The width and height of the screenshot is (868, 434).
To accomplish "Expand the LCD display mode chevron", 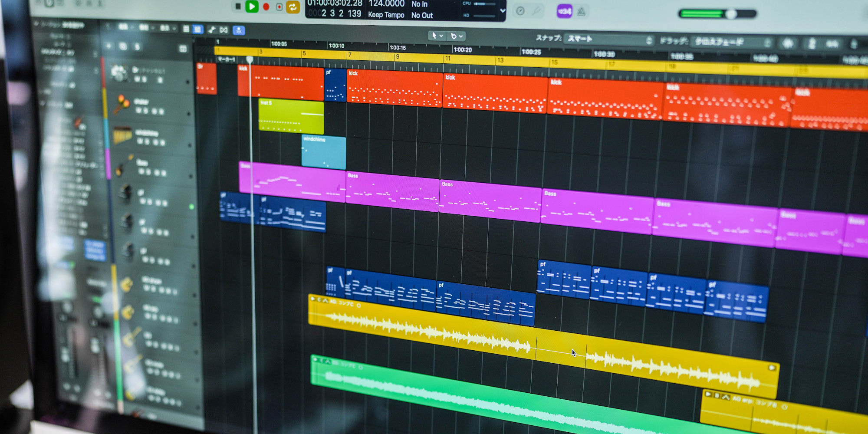I will [503, 10].
